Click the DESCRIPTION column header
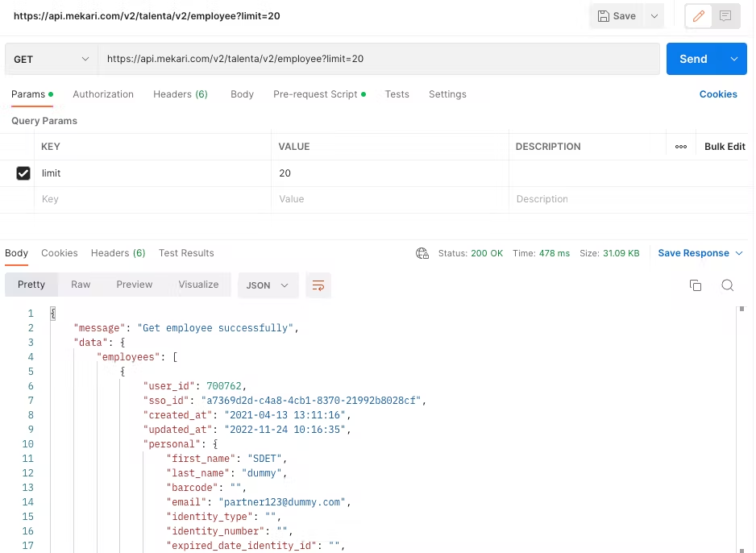Screen dimensions: 756x553 point(548,147)
